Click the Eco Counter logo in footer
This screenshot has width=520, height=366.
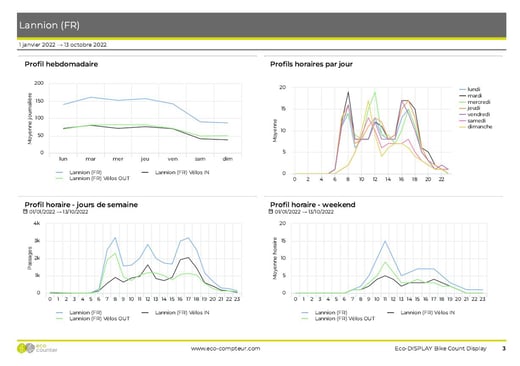[37, 348]
